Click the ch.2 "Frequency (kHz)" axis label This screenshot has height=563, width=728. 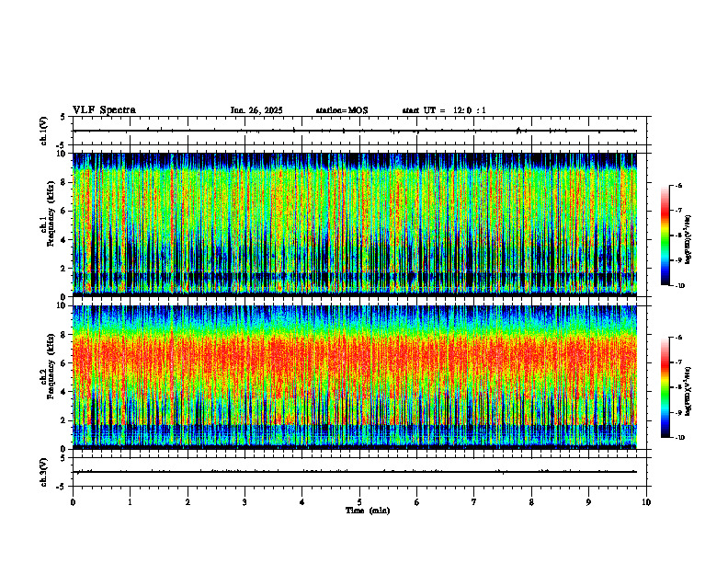click(x=51, y=366)
